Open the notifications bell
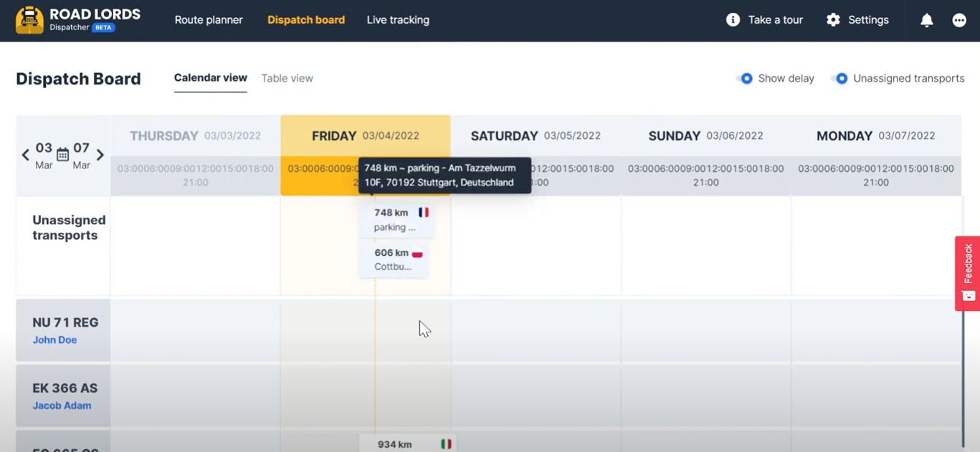The height and width of the screenshot is (452, 980). pyautogui.click(x=926, y=19)
